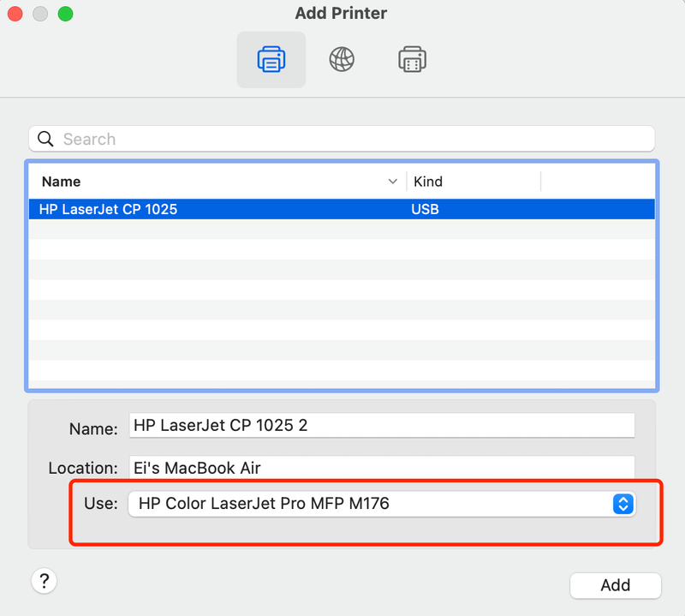Zoom the window with the green button
Screen dimensions: 685x616
point(66,14)
